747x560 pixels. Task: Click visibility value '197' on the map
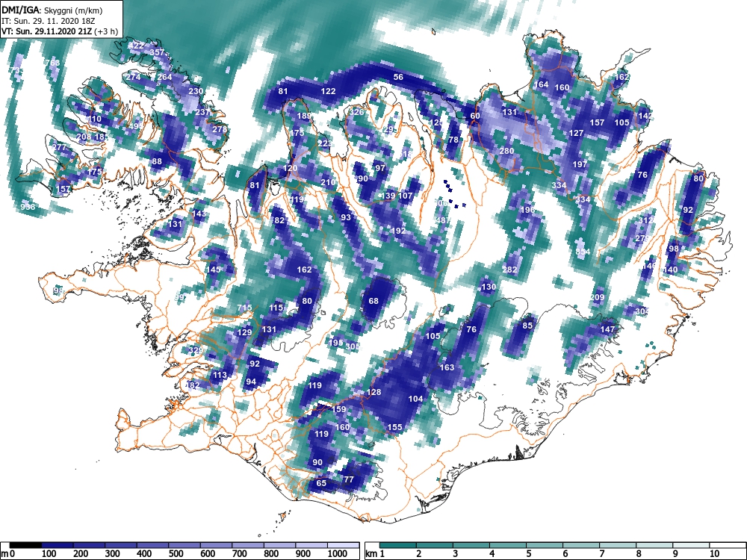pos(580,164)
